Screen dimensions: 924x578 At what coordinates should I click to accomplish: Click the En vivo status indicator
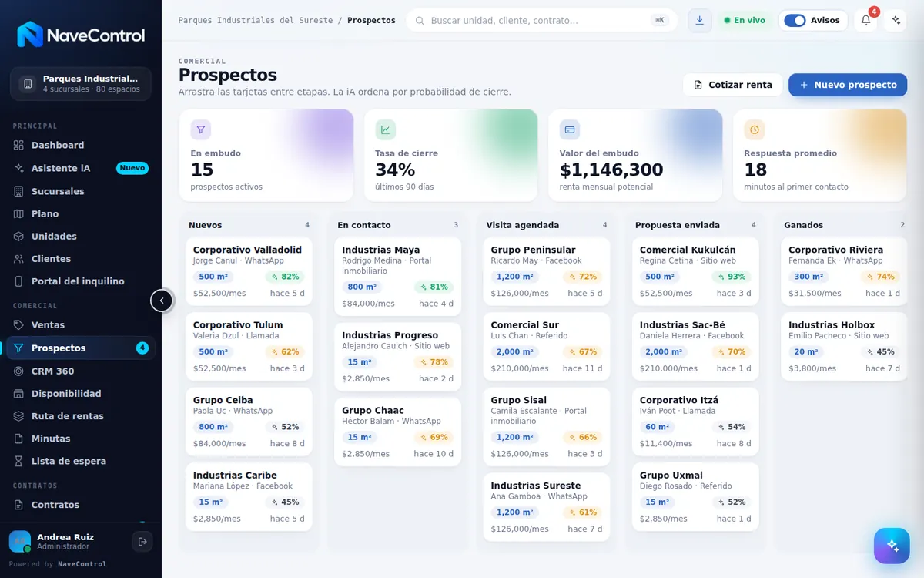point(744,20)
